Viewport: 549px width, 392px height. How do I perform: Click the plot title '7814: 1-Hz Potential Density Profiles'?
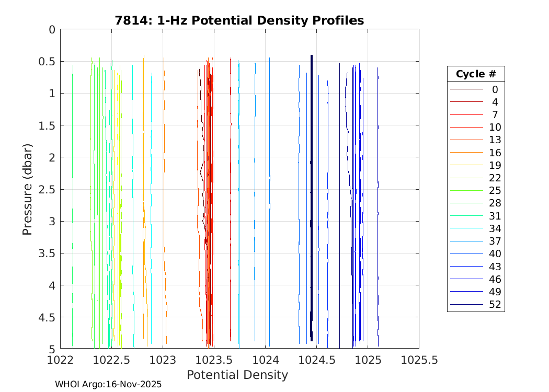(239, 20)
